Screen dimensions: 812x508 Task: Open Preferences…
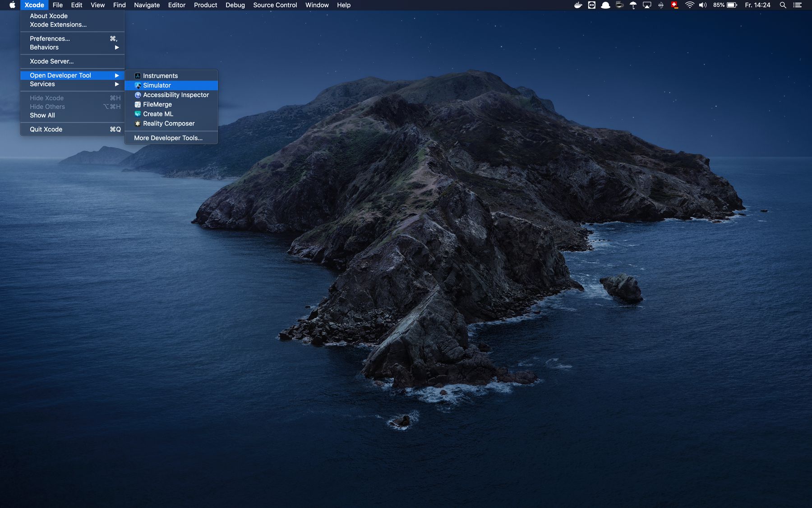72,38
